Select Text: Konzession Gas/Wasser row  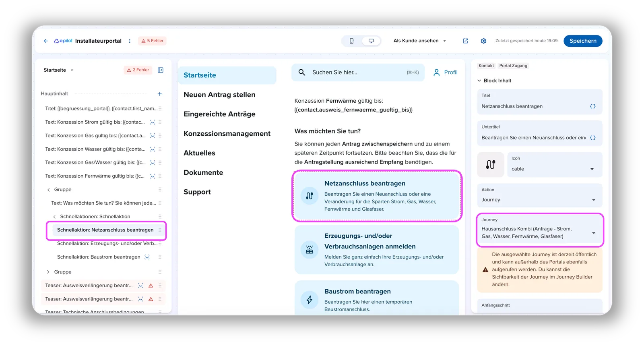coord(95,163)
